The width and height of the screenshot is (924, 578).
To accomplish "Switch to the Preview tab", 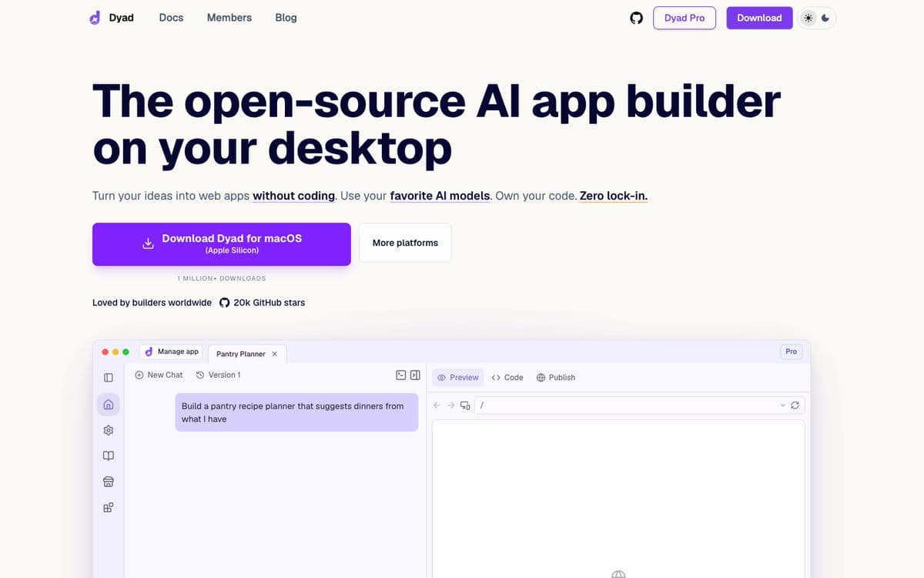I will point(458,378).
